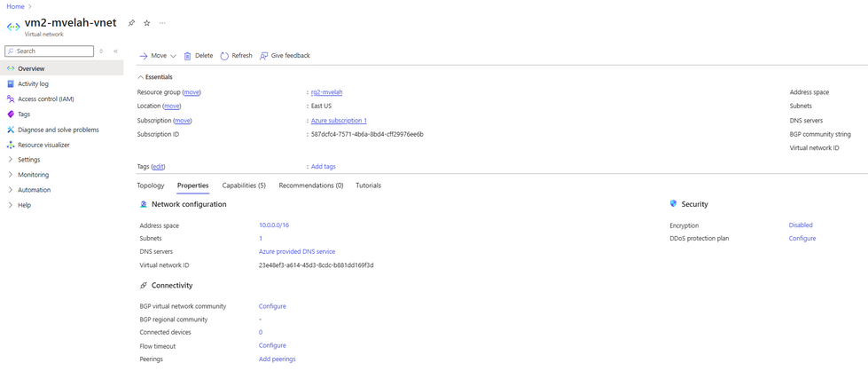This screenshot has width=868, height=371.
Task: Select the Virtual network ID value
Action: pyautogui.click(x=317, y=265)
